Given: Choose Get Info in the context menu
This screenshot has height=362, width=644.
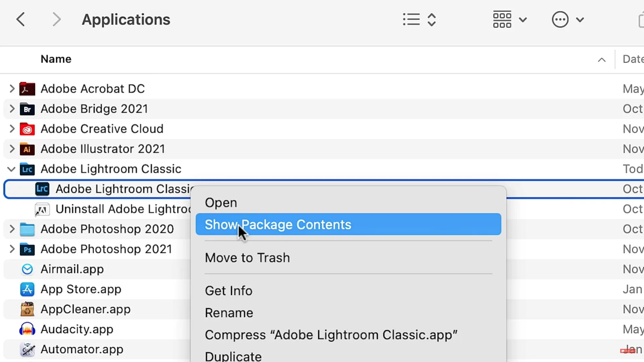Looking at the screenshot, I should [228, 291].
